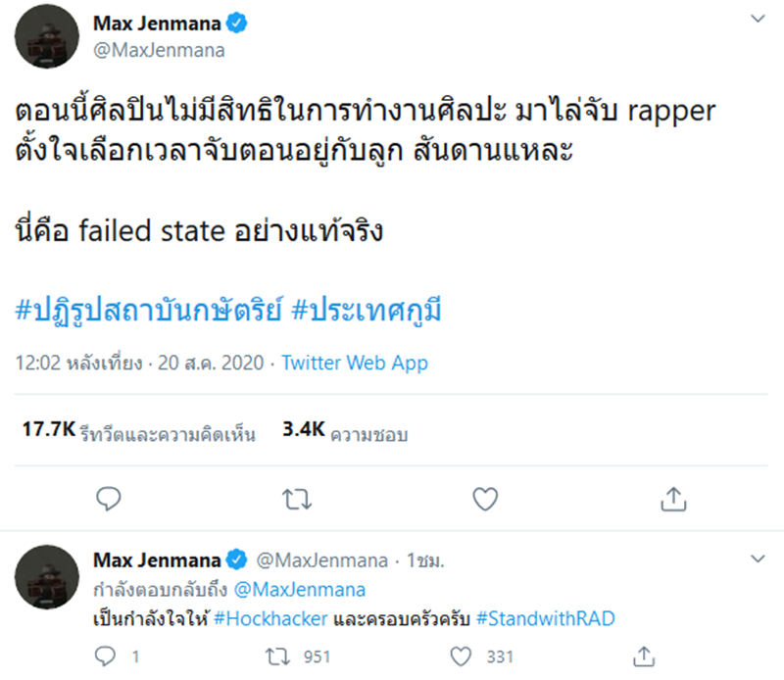Open main tweet options chevron menu
Screen dimensions: 784x680
pos(757,20)
